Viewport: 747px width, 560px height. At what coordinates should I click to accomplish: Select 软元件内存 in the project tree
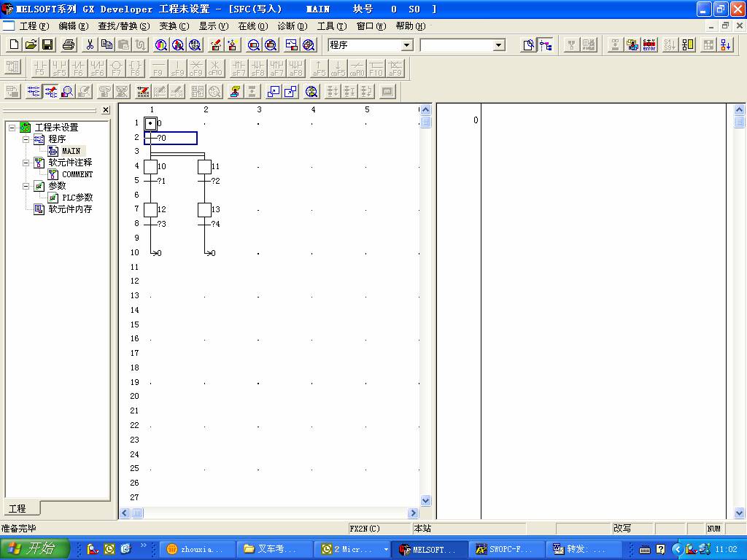70,209
